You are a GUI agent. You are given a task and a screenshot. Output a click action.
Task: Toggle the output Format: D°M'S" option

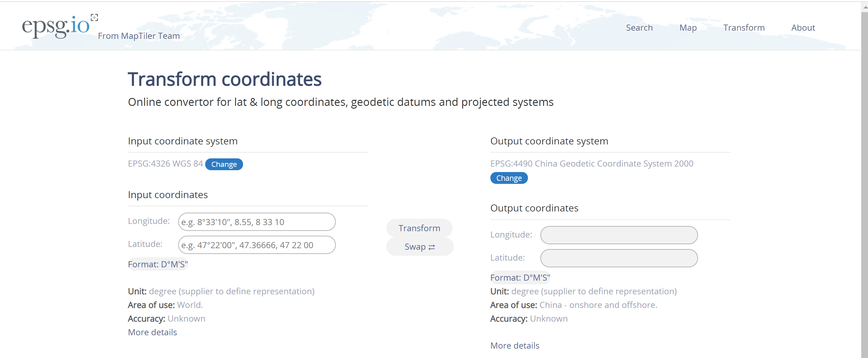[x=520, y=278]
